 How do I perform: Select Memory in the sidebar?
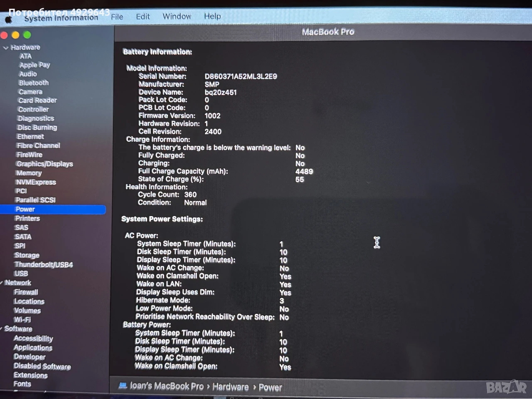pos(29,173)
